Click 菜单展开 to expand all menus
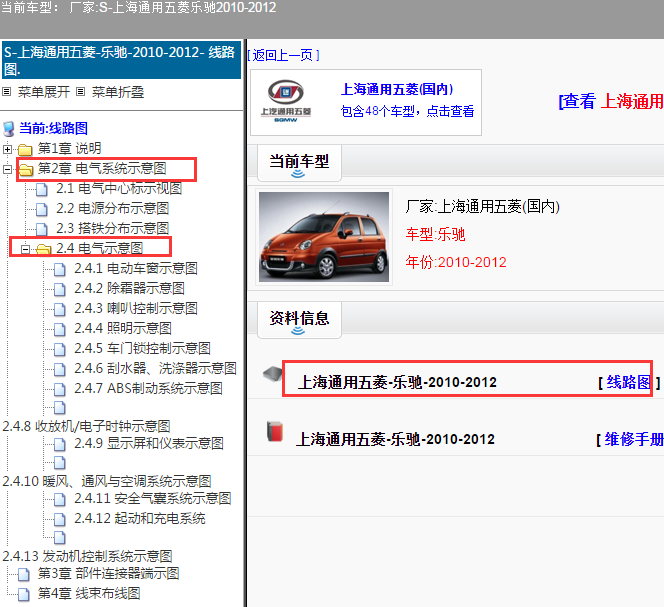This screenshot has width=664, height=607. tap(44, 91)
